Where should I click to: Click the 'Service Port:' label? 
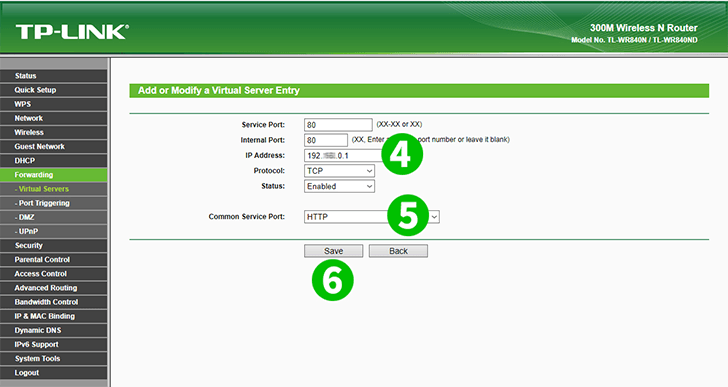tap(263, 125)
